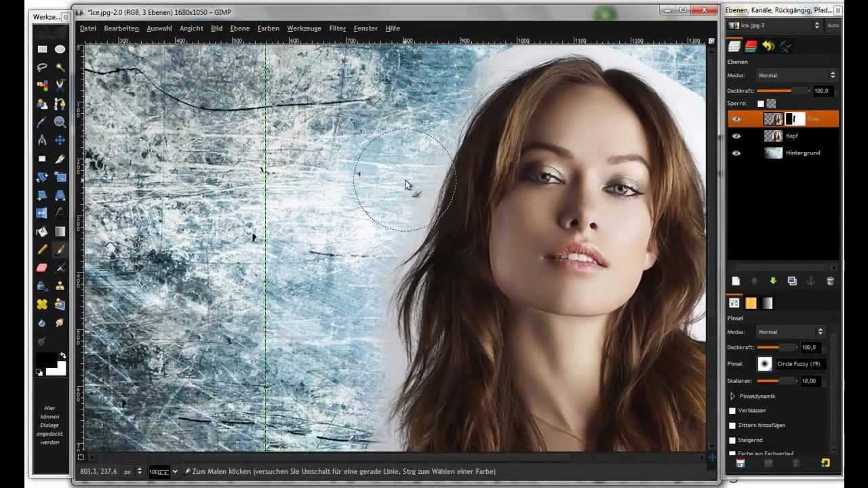This screenshot has height=488, width=868.
Task: Activate the Blur/Sharpen droplet tool
Action: 42,323
